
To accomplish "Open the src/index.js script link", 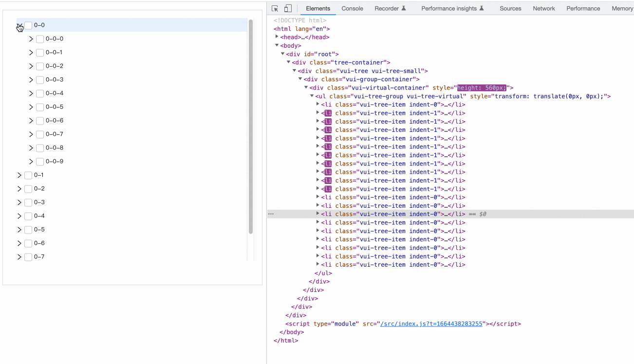I will point(431,324).
